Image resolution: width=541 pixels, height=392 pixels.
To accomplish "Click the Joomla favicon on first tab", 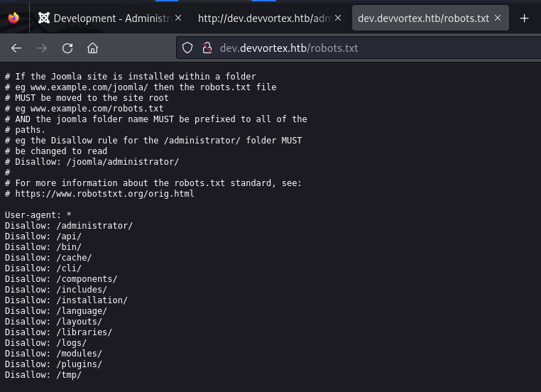I will [44, 18].
